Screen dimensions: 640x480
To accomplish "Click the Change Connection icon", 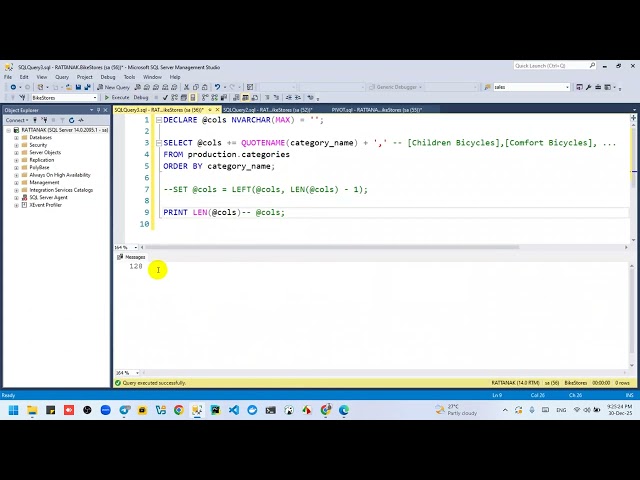I will coord(22,98).
